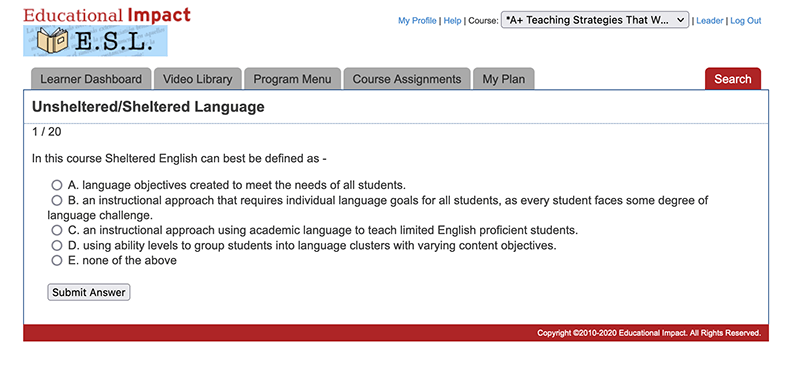Open the My Plan tab
The image size is (800, 367).
point(504,79)
